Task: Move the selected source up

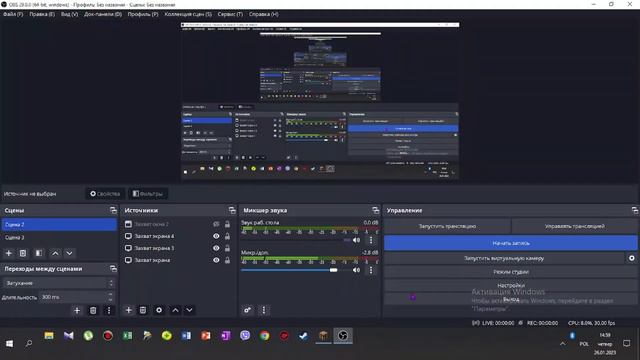Action: (x=175, y=310)
